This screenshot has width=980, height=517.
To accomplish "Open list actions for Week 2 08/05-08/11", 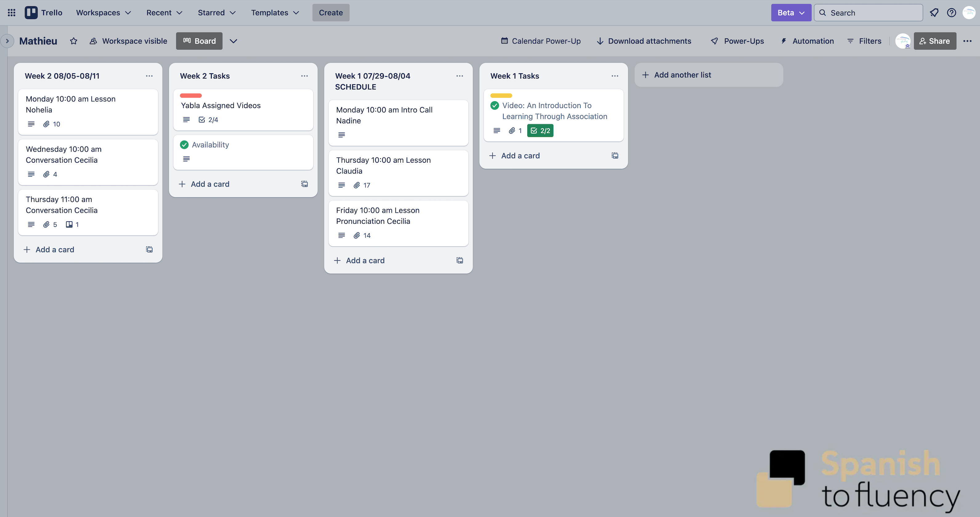I will (149, 76).
